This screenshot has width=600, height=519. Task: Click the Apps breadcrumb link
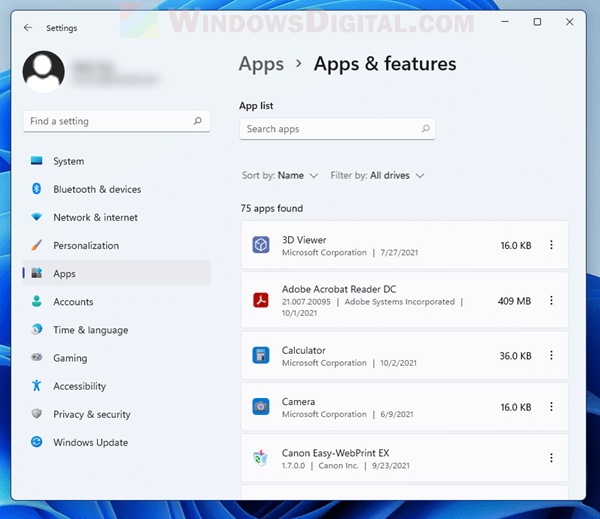(x=261, y=64)
